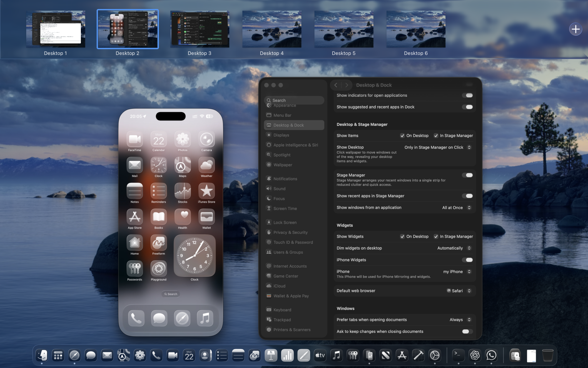
Task: Open the Maps app on the iPhone screen
Action: [x=183, y=165]
